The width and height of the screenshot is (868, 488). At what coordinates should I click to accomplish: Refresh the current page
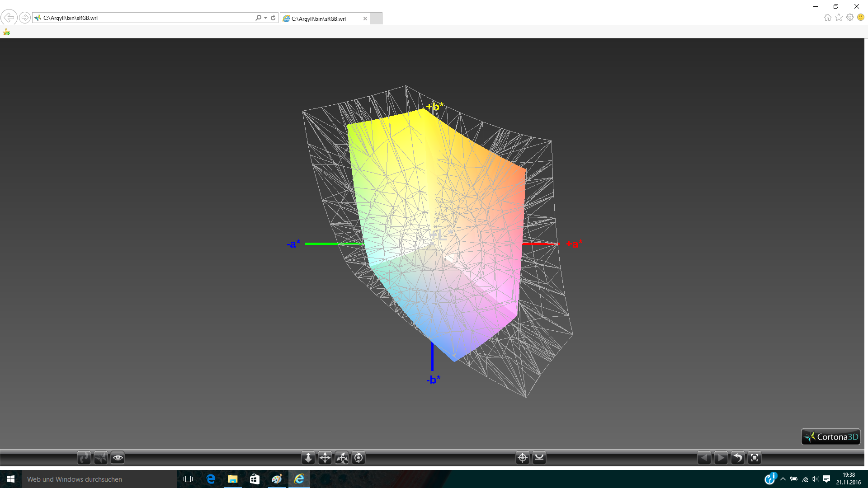coord(273,18)
